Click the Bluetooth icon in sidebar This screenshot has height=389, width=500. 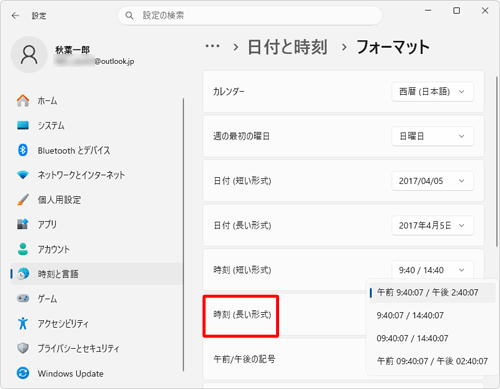pos(23,150)
